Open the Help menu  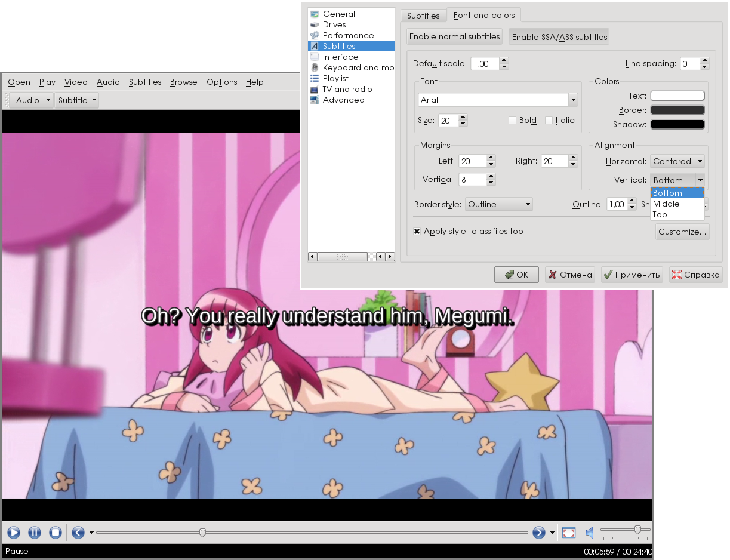254,82
